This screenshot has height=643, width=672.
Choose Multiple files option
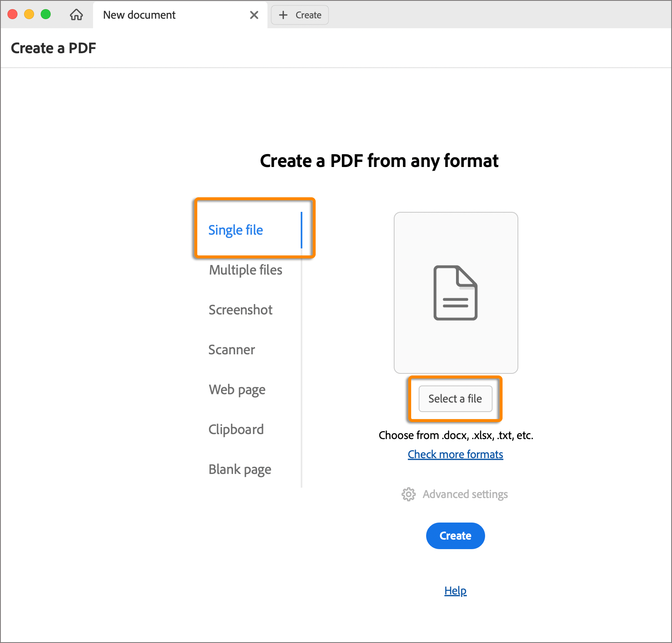click(245, 270)
